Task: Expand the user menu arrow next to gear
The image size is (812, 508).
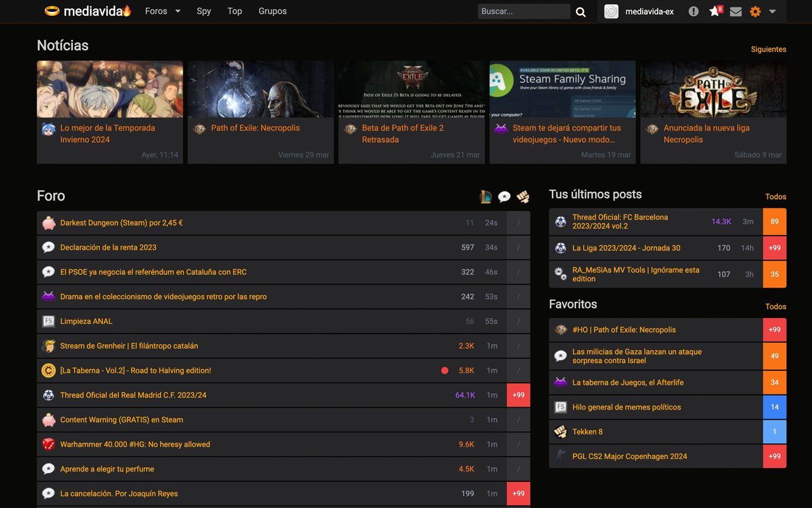Action: tap(772, 11)
